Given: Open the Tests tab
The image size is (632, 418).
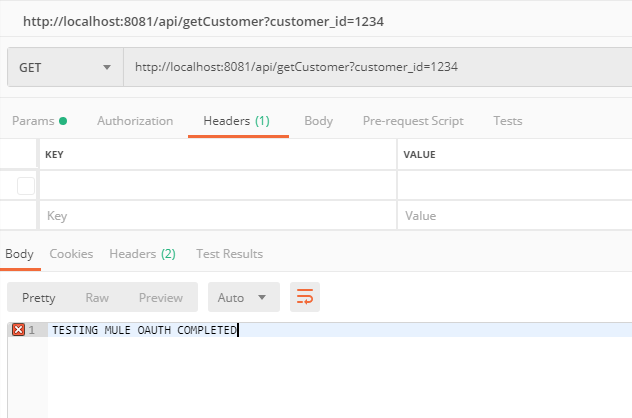Looking at the screenshot, I should click(x=507, y=121).
